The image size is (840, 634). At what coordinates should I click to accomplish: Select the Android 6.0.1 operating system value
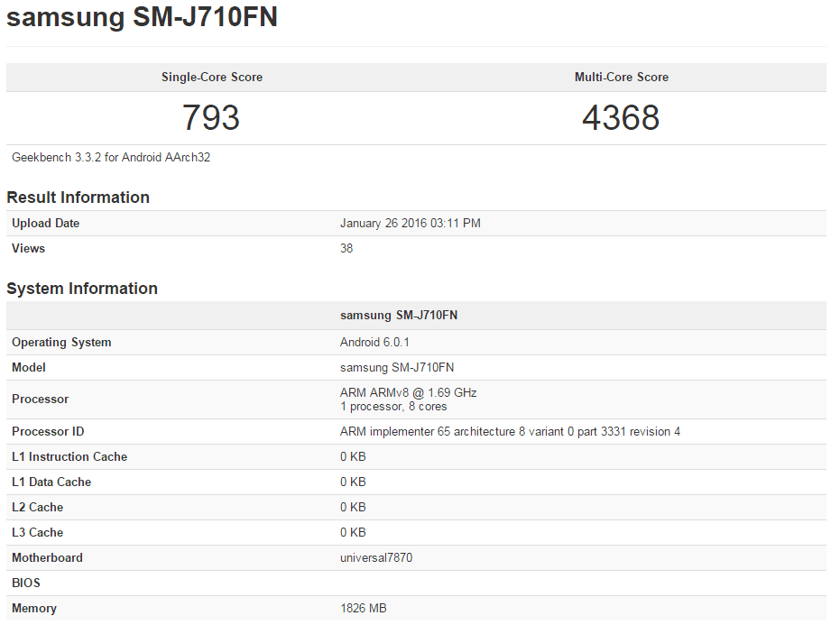(x=374, y=342)
